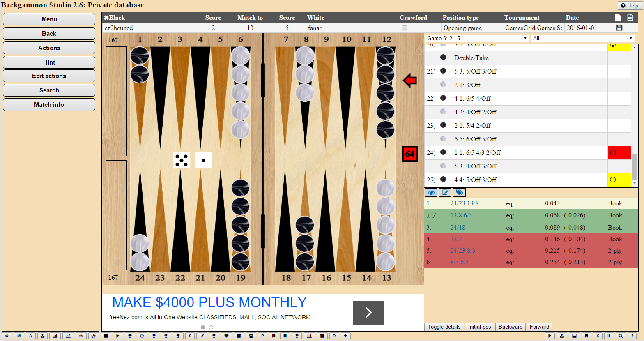Click the magnifier icon in bottom-right toolbar
This screenshot has width=644, height=341.
(x=621, y=336)
